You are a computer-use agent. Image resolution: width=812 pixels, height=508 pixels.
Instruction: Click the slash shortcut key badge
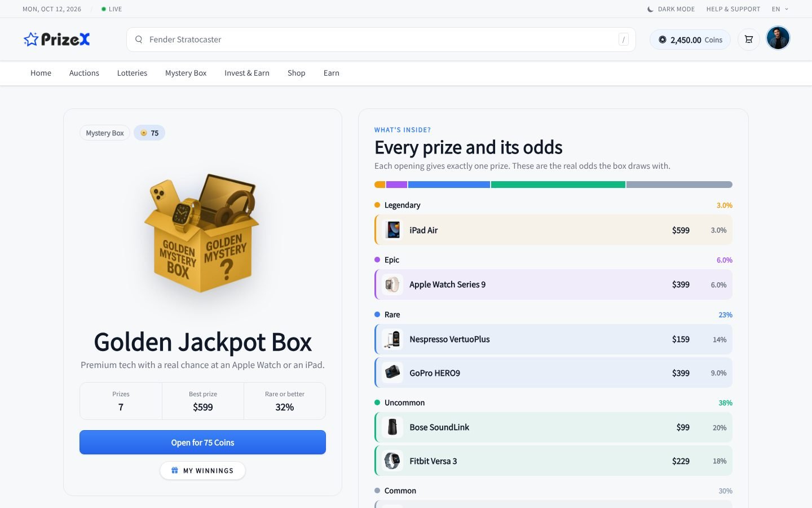[x=623, y=40]
